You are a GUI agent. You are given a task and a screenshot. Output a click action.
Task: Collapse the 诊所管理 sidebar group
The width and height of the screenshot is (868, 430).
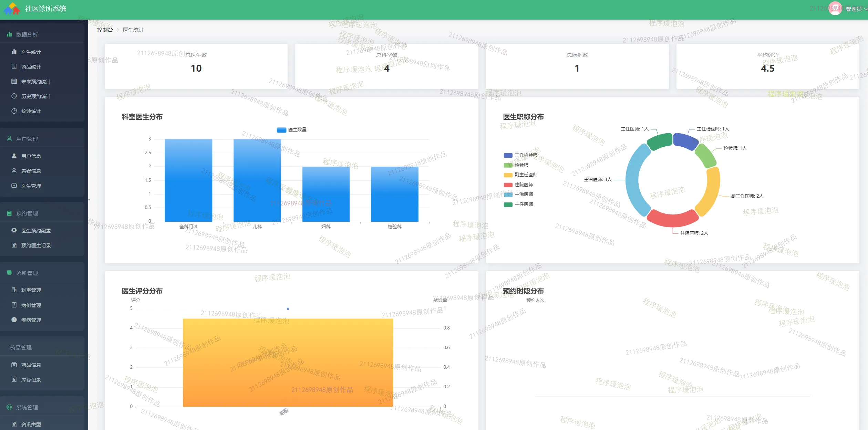(x=27, y=273)
